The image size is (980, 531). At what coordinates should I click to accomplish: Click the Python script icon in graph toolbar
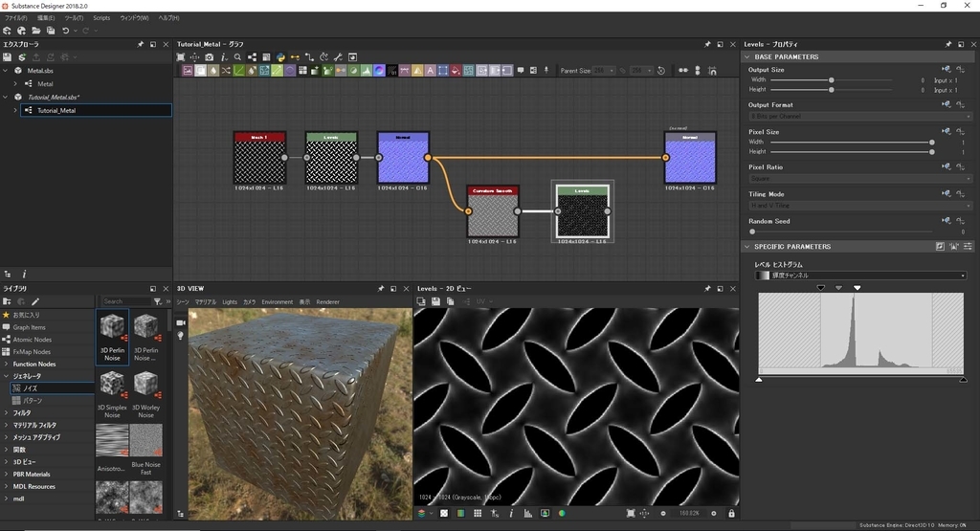[x=281, y=57]
